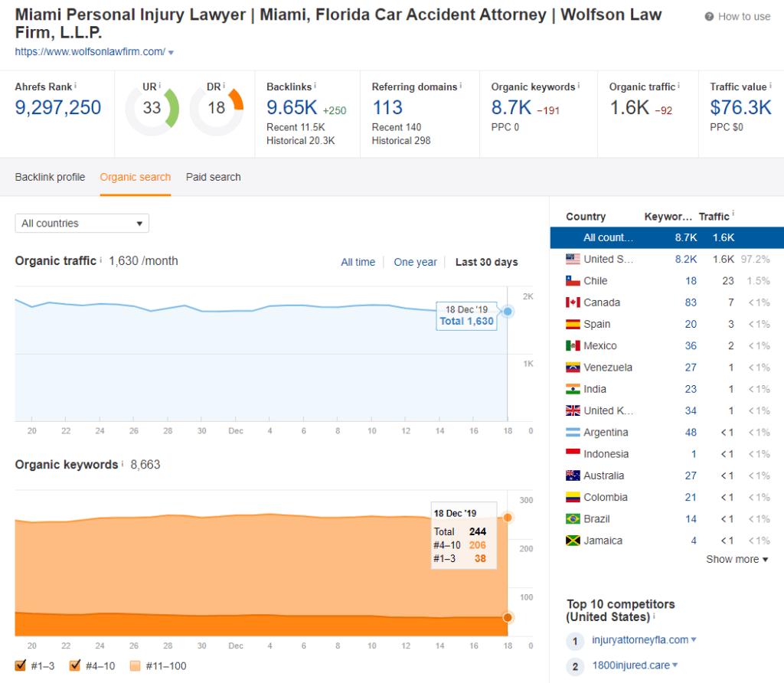Click the 113 referring domains count
784x683 pixels.
click(387, 107)
